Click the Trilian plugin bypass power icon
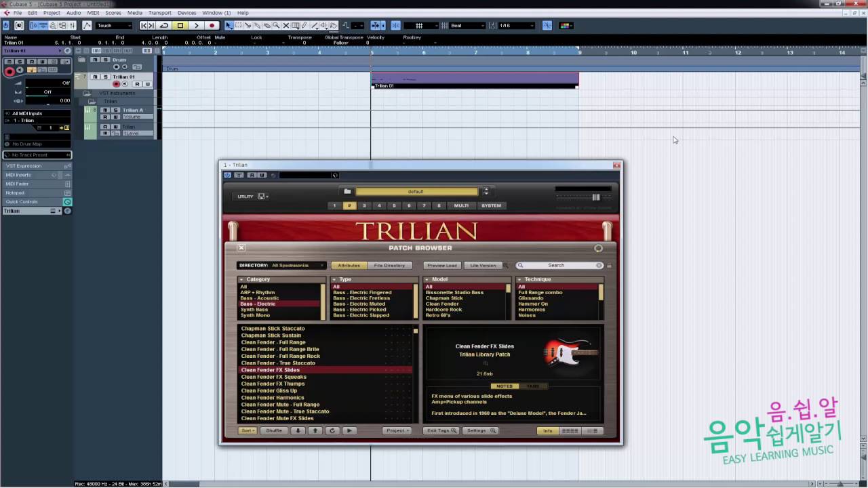868x488 pixels. click(227, 175)
